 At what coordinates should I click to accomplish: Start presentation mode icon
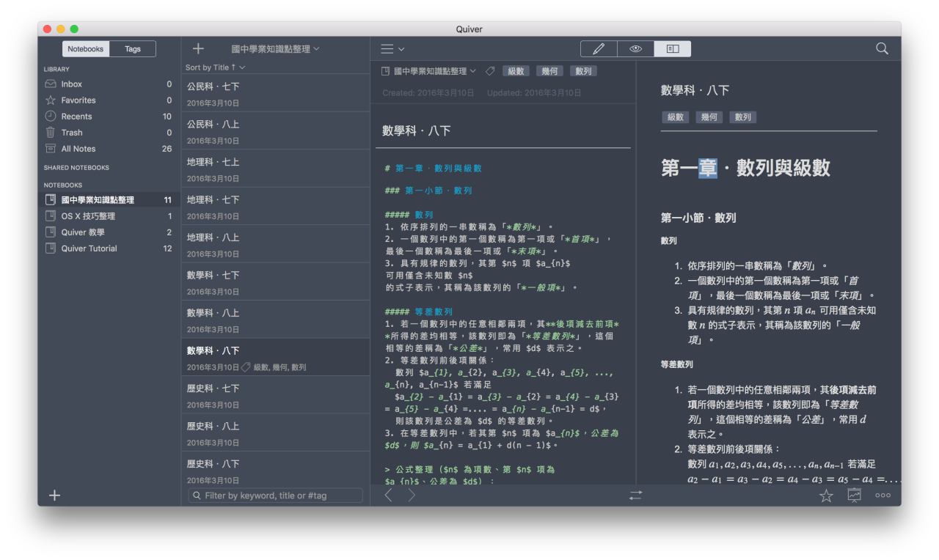click(855, 495)
